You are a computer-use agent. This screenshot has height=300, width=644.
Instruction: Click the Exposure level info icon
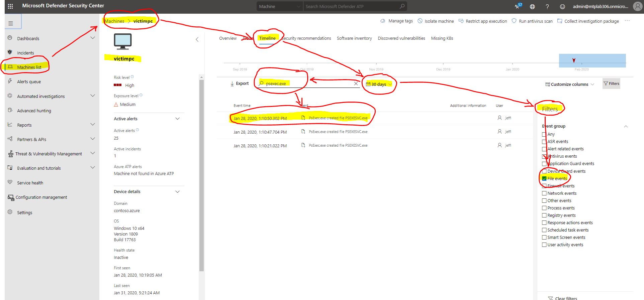pos(141,95)
